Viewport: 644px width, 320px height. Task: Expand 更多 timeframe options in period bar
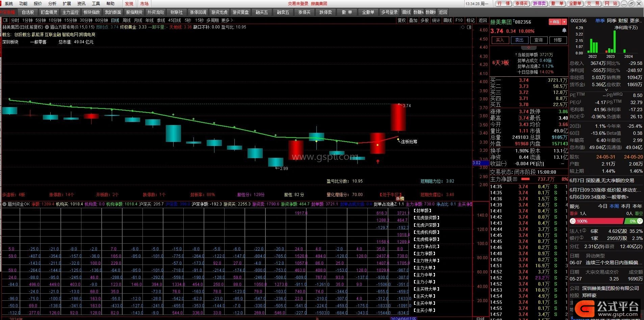(x=227, y=20)
